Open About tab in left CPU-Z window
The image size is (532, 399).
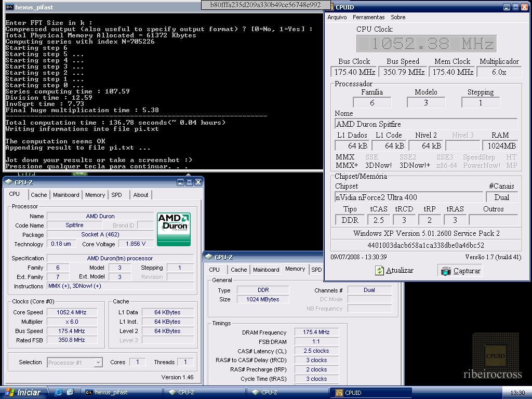140,195
